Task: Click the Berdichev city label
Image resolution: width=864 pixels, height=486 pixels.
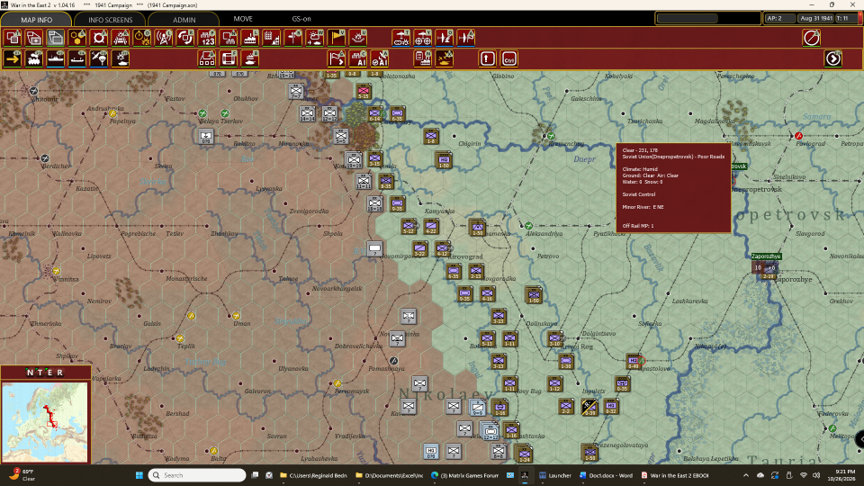Action: [x=56, y=166]
